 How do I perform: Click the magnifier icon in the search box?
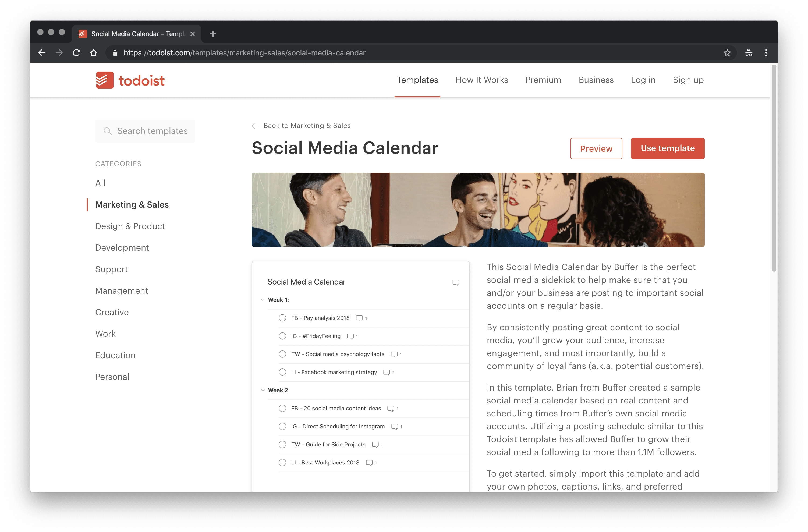pyautogui.click(x=108, y=131)
